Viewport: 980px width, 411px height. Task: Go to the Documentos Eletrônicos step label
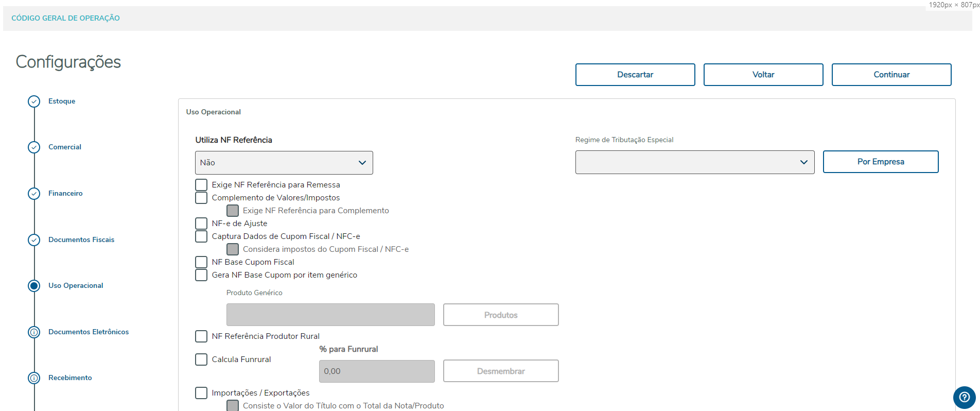89,332
